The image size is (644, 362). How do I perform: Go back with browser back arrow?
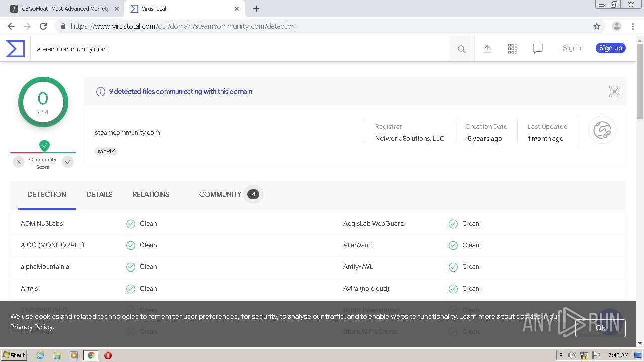point(11,26)
